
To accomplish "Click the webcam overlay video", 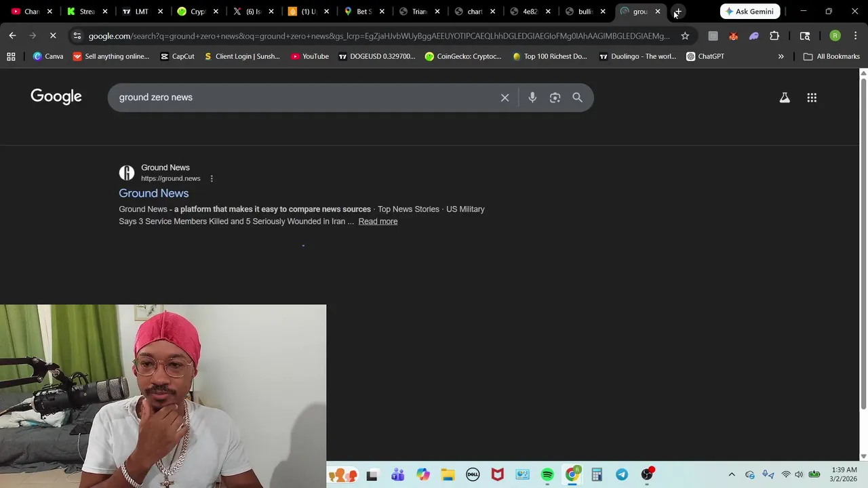I will point(163,396).
